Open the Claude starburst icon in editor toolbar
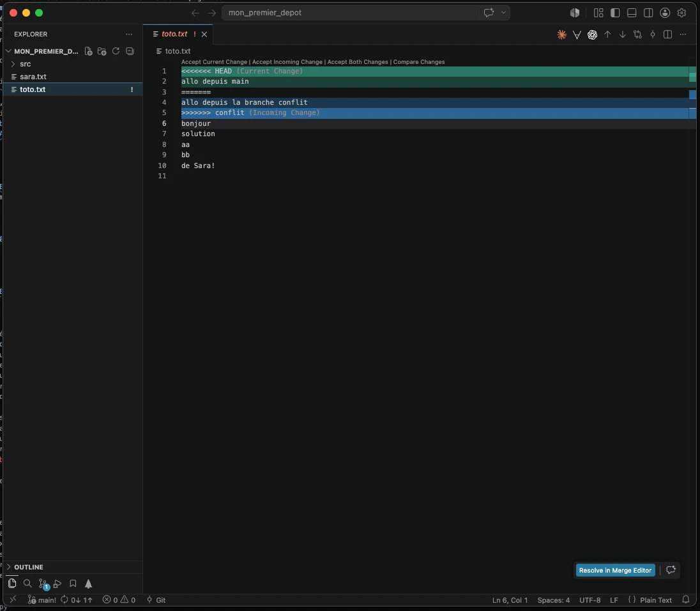The width and height of the screenshot is (700, 611). [561, 35]
